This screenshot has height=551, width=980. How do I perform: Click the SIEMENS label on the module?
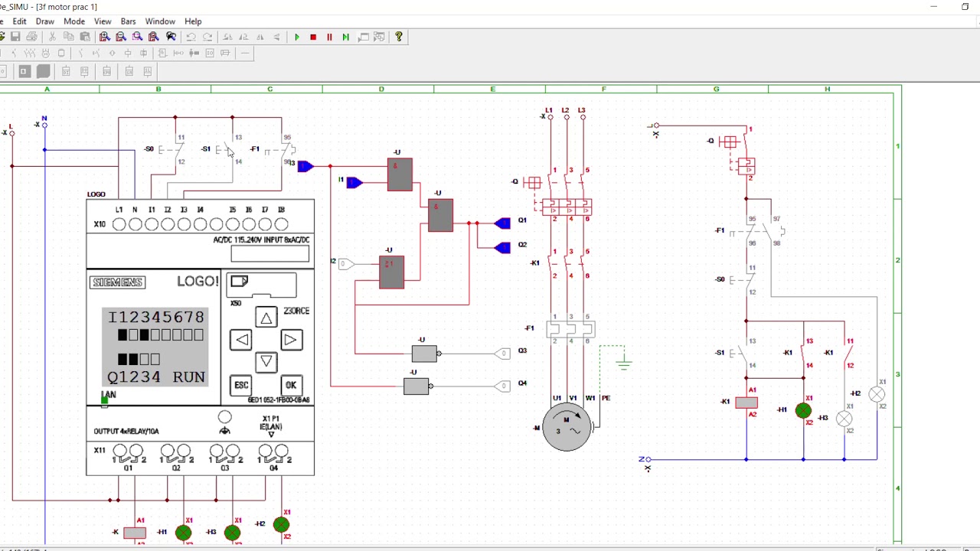coord(117,282)
